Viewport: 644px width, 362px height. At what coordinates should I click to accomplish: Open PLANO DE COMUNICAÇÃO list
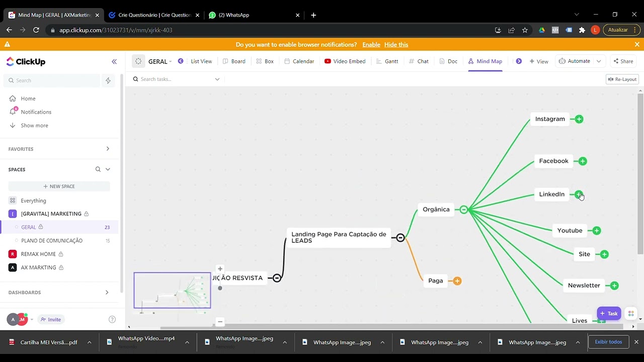point(52,241)
